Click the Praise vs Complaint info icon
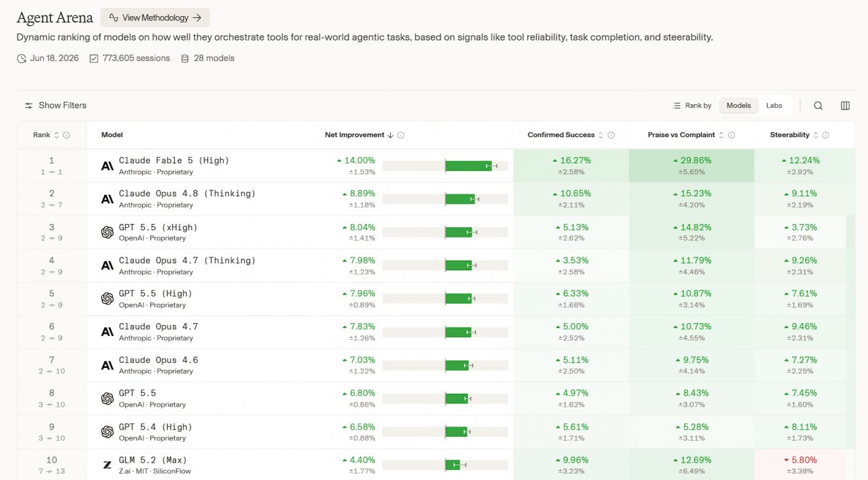The height and width of the screenshot is (480, 868). click(732, 135)
